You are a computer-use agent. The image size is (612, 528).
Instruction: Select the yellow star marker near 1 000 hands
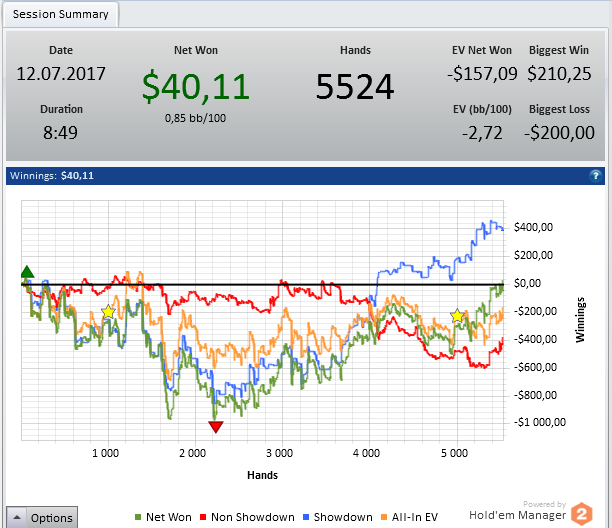[108, 312]
